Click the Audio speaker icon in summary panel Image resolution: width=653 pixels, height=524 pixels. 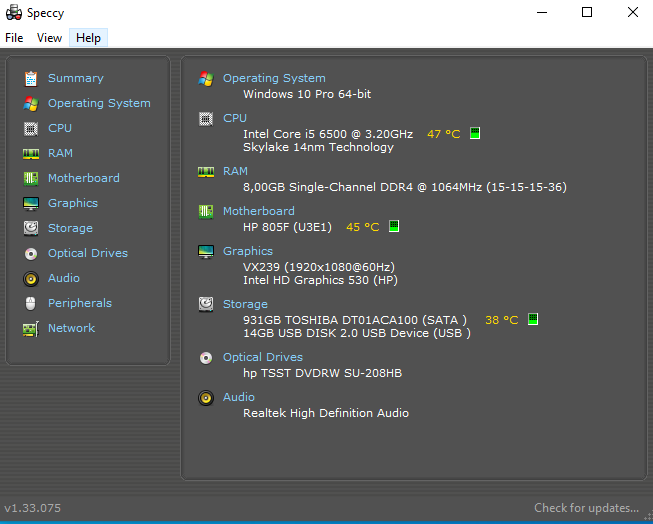tap(206, 398)
